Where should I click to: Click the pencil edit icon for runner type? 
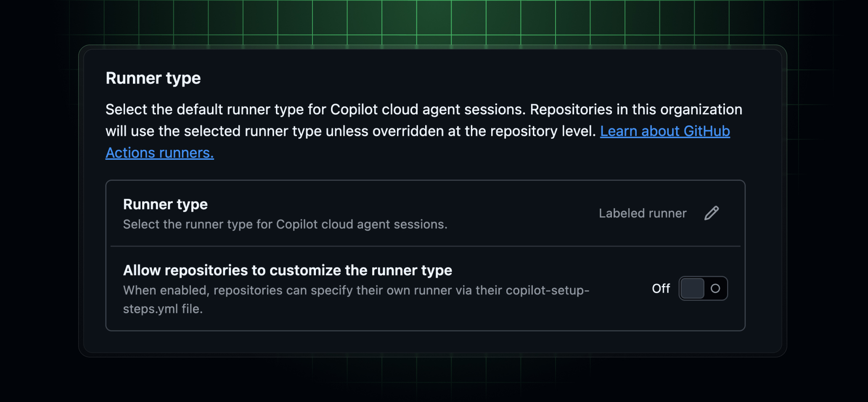712,213
